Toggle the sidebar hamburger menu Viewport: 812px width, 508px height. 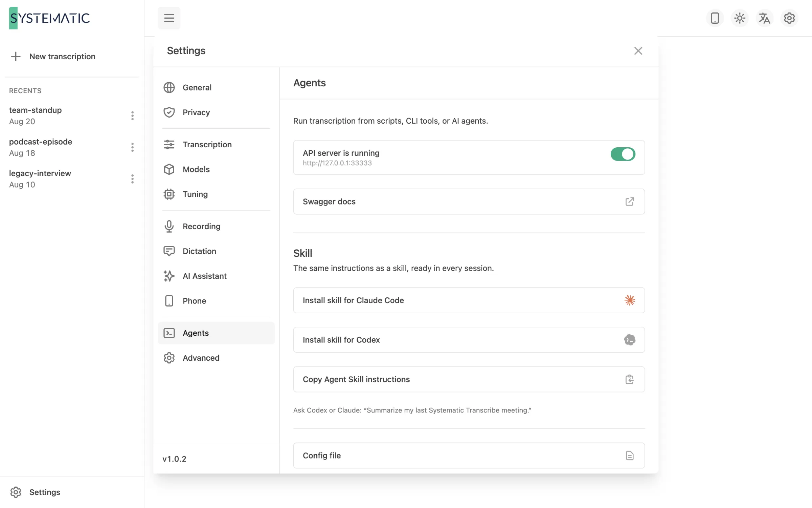[169, 18]
